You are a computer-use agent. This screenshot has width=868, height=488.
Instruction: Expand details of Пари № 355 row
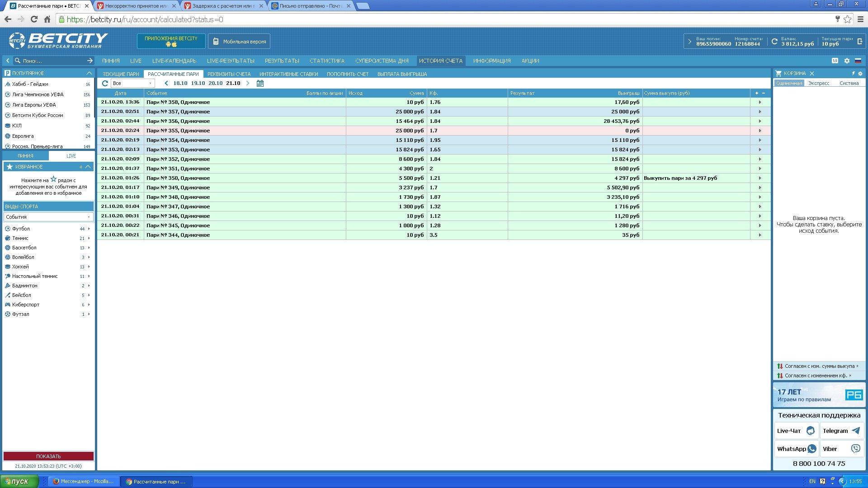(760, 131)
